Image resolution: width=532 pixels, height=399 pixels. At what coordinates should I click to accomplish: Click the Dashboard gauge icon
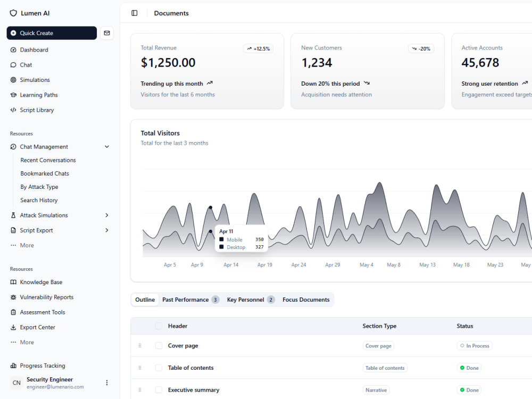click(13, 50)
